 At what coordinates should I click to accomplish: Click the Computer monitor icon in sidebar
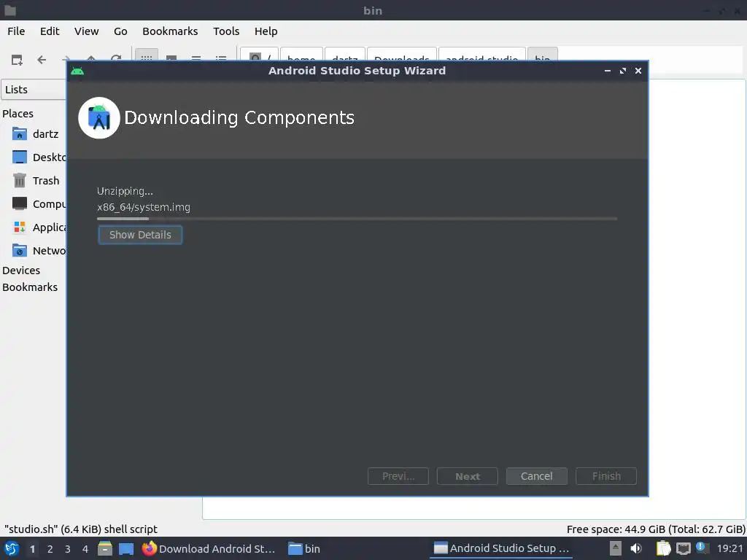click(x=20, y=204)
